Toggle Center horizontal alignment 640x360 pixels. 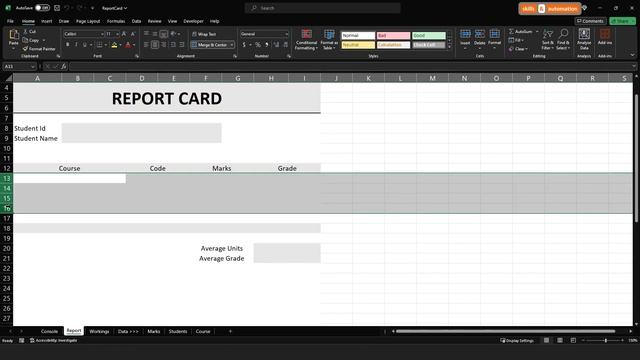pos(155,44)
